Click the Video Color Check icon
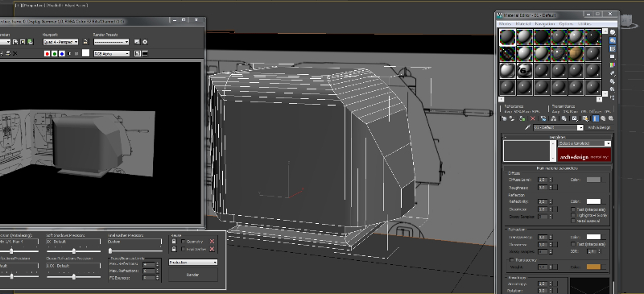 click(x=613, y=65)
